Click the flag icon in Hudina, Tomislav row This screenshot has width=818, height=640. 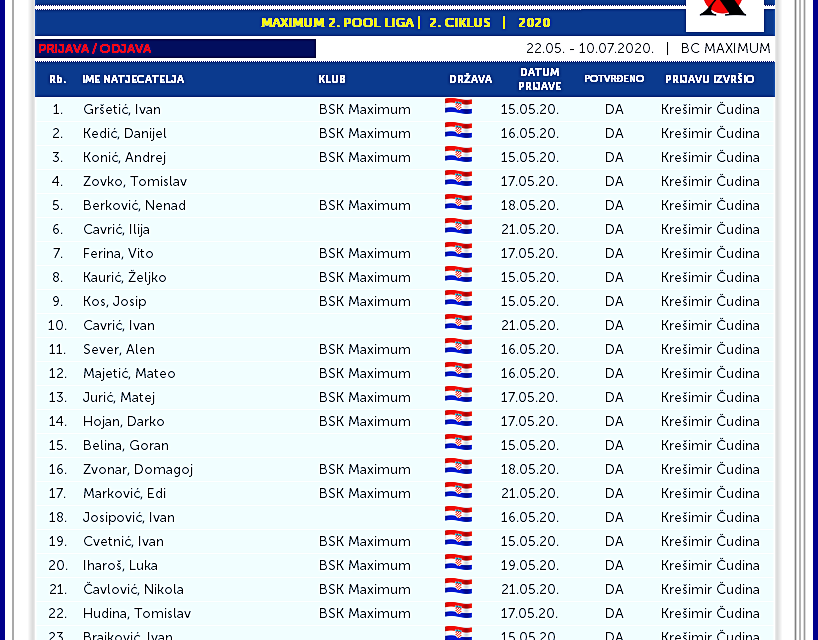point(458,610)
